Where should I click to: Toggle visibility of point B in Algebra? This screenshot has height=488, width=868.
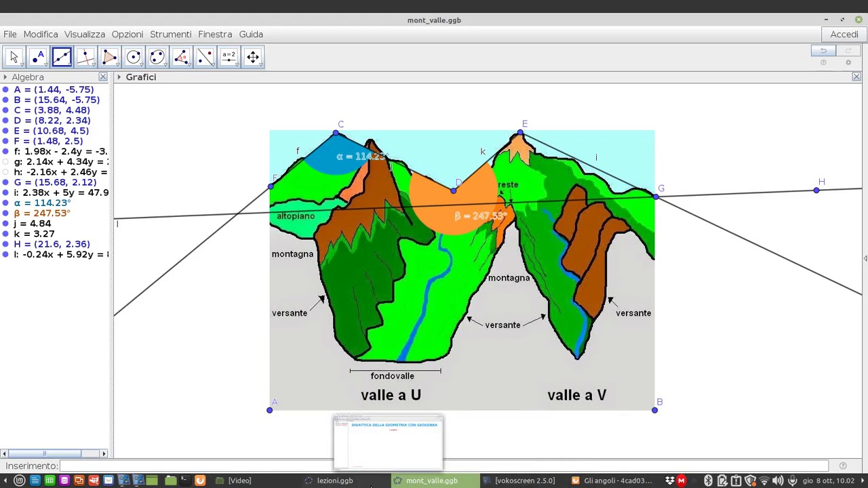5,100
